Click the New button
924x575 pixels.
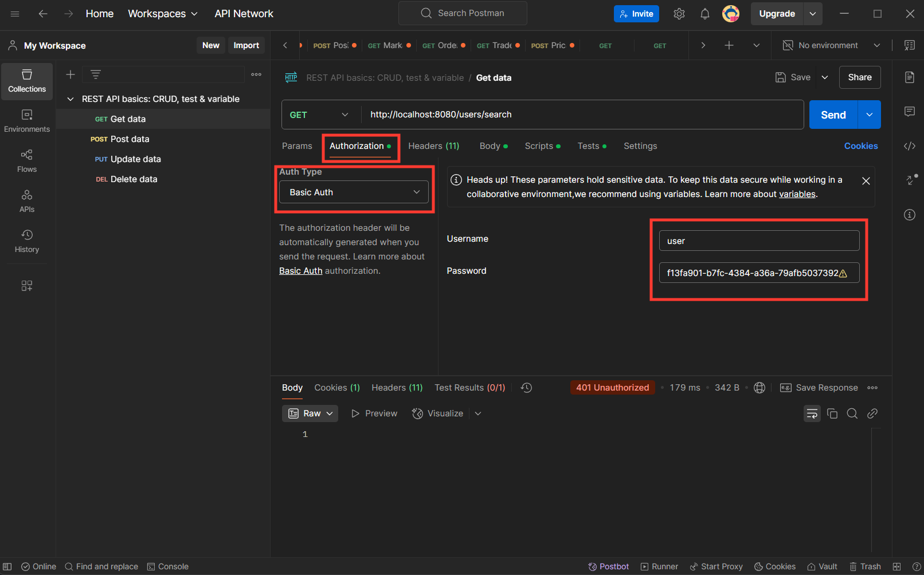tap(210, 45)
